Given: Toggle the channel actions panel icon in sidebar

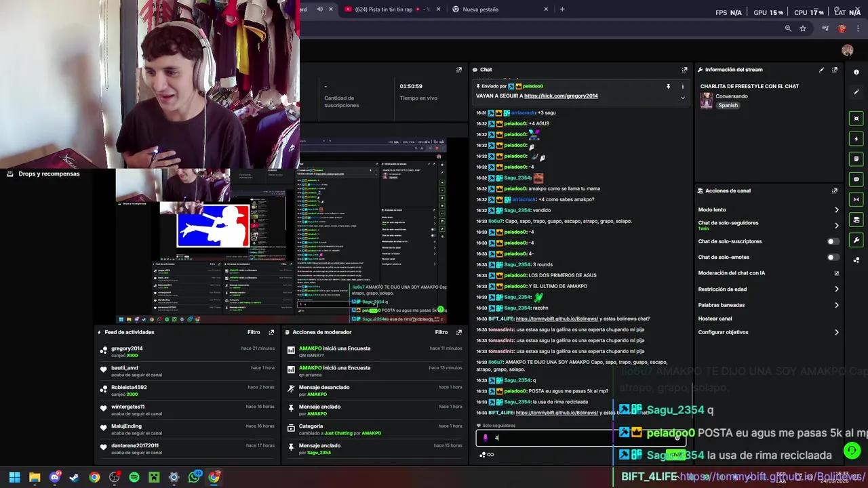Looking at the screenshot, I should pyautogui.click(x=856, y=220).
